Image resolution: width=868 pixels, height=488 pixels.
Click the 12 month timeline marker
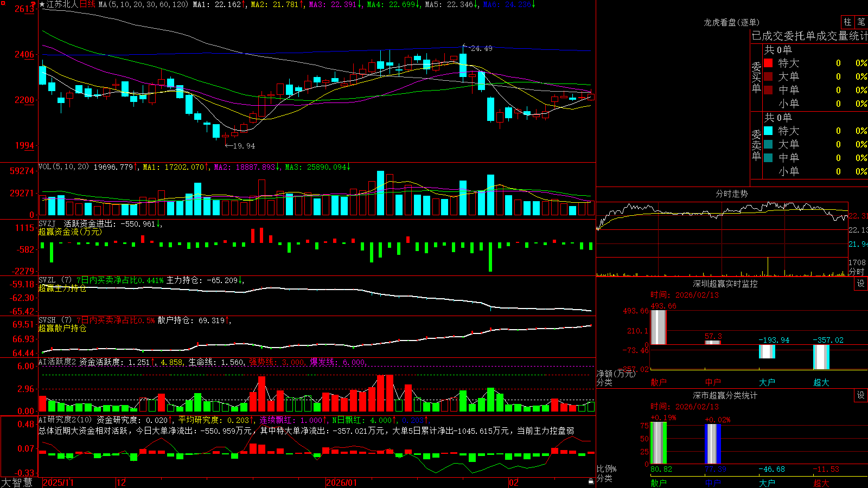122,483
